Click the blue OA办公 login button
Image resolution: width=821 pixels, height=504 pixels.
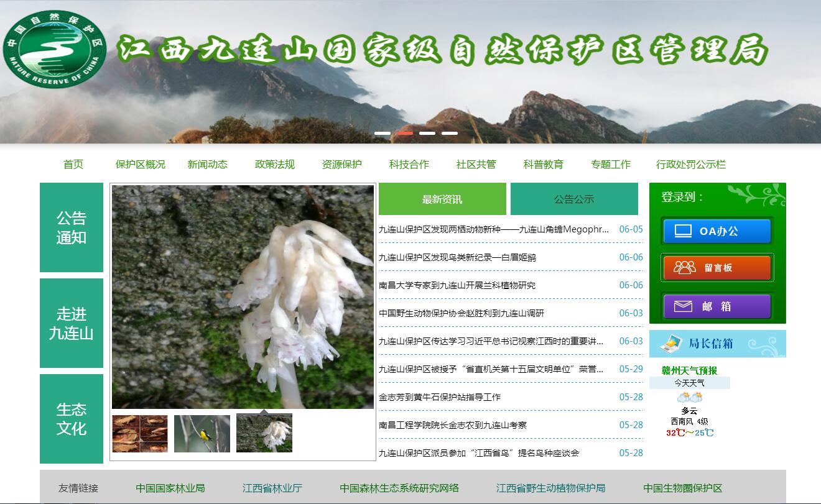point(717,231)
